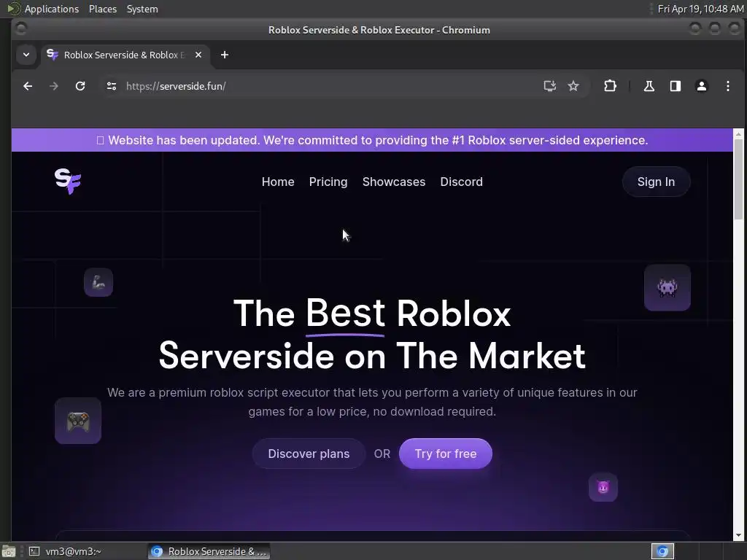This screenshot has height=560, width=747.
Task: Click the flexed arm emoji tile
Action: [x=98, y=282]
